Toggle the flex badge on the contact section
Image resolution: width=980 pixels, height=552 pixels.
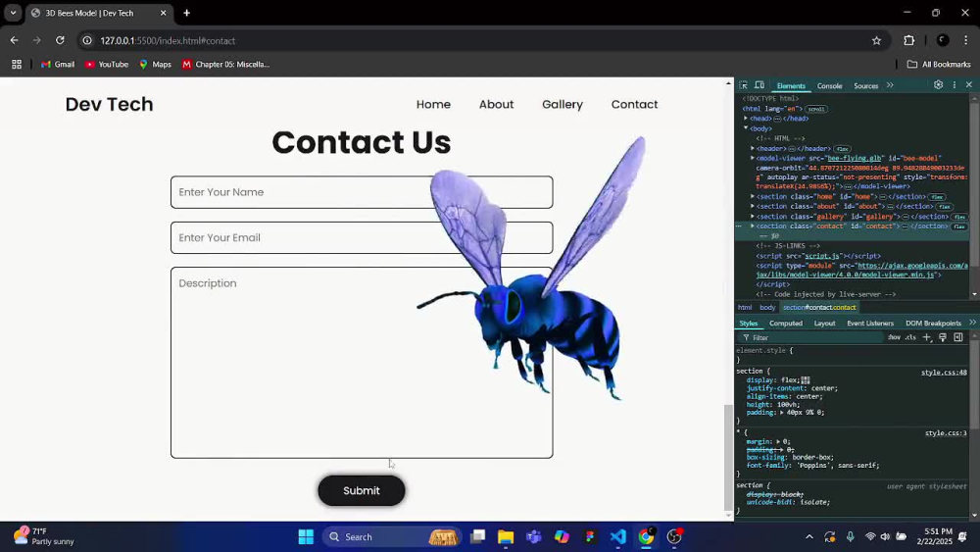point(959,226)
